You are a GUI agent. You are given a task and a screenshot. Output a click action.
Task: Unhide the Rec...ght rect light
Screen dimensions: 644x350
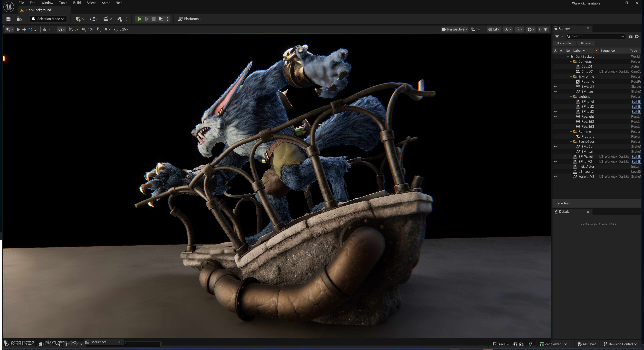555,116
